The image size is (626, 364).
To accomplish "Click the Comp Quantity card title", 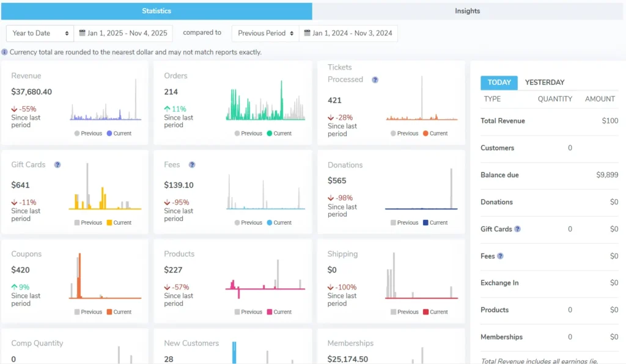I will (37, 343).
